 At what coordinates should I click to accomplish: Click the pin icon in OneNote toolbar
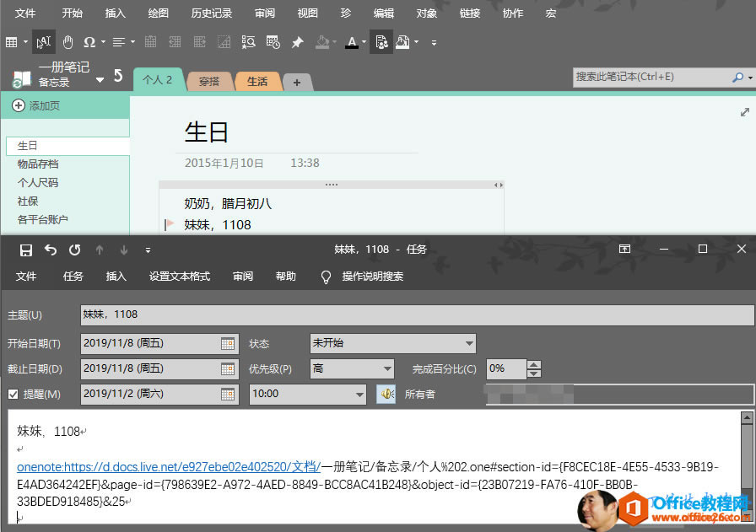297,42
